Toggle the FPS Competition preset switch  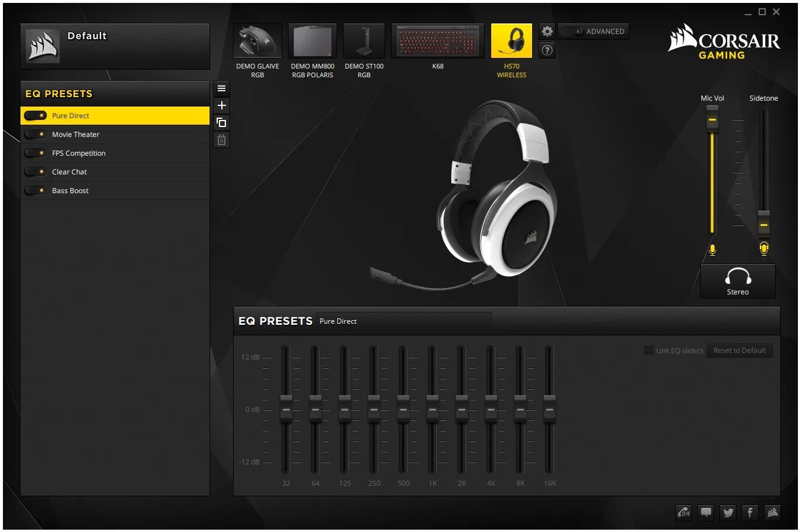pyautogui.click(x=35, y=153)
